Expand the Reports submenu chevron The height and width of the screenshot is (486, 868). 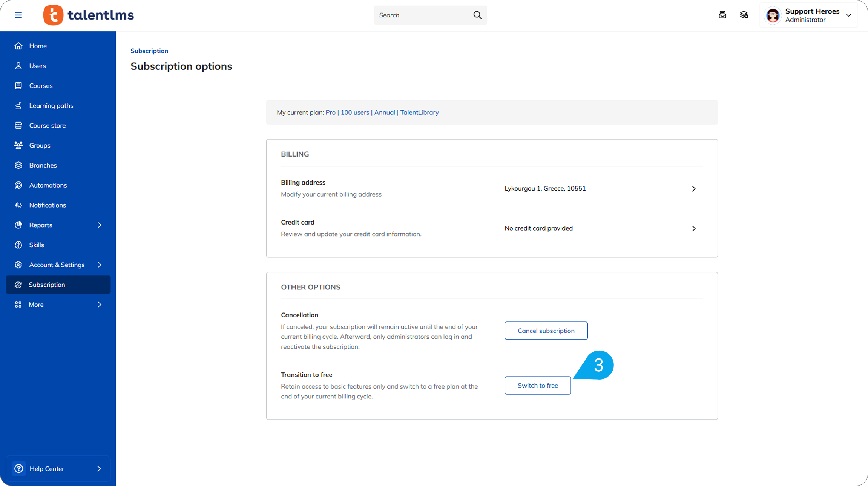(x=100, y=225)
